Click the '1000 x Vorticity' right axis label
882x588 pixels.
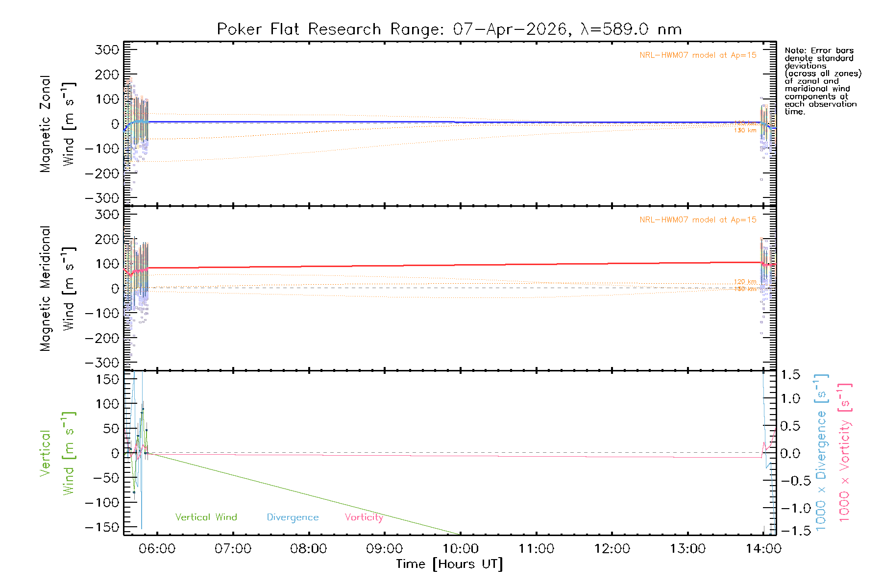tap(845, 452)
